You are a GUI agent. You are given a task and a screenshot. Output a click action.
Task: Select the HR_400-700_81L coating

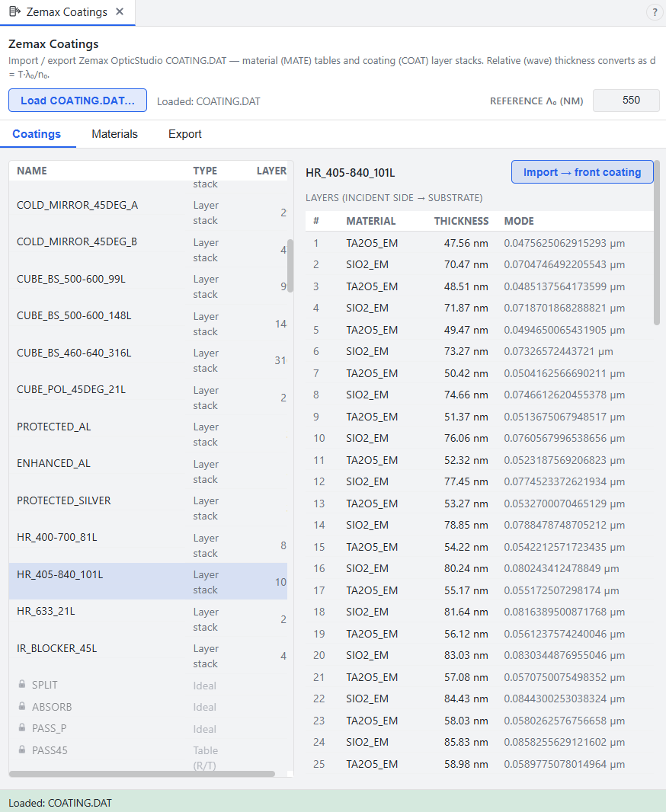tap(148, 545)
